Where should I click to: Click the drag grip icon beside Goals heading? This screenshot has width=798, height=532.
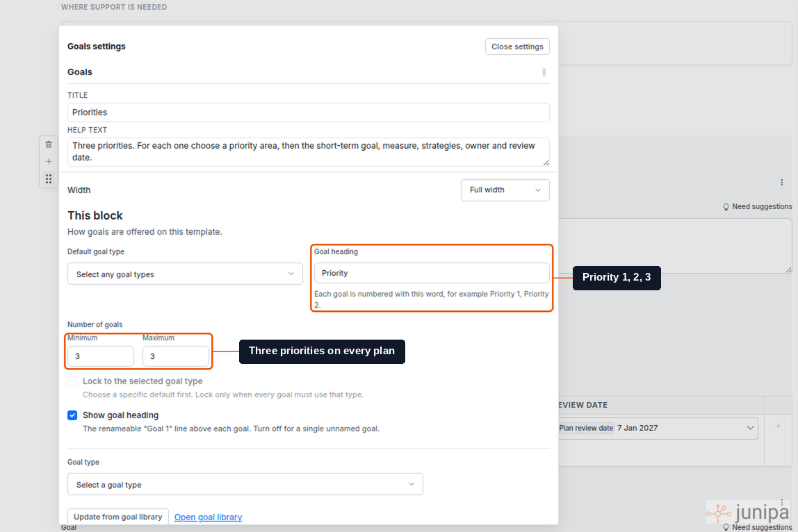pyautogui.click(x=544, y=72)
